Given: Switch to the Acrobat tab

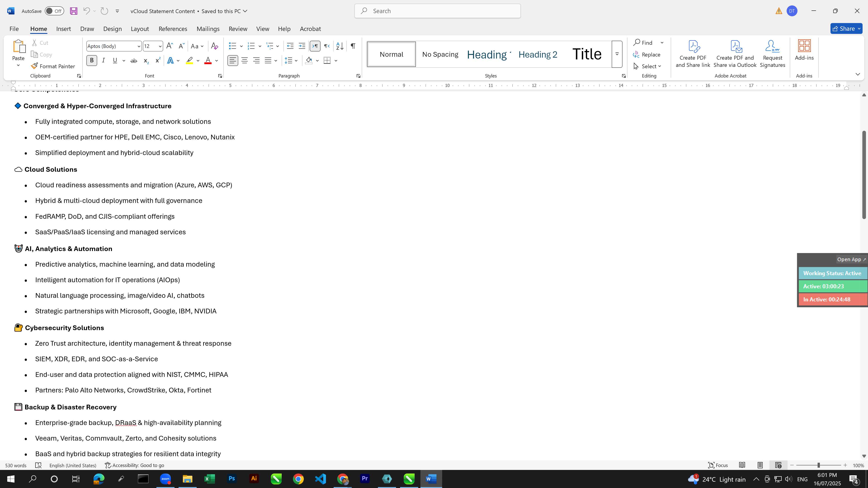Looking at the screenshot, I should tap(310, 29).
